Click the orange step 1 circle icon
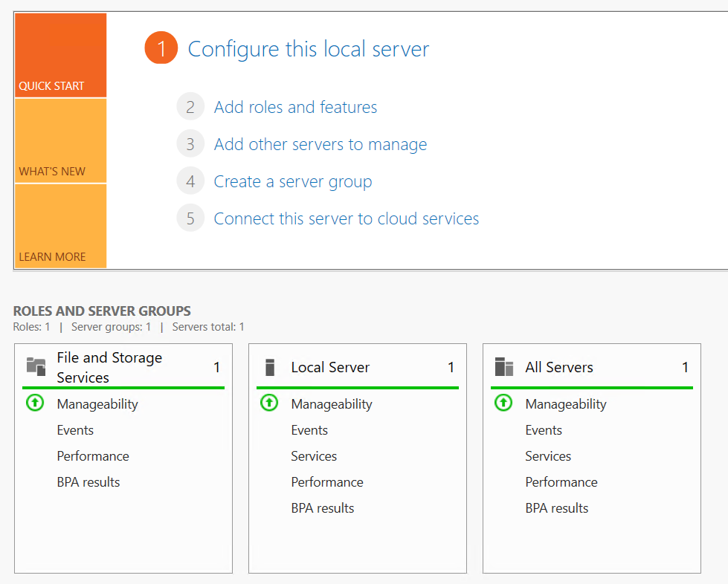The height and width of the screenshot is (584, 728). point(161,49)
